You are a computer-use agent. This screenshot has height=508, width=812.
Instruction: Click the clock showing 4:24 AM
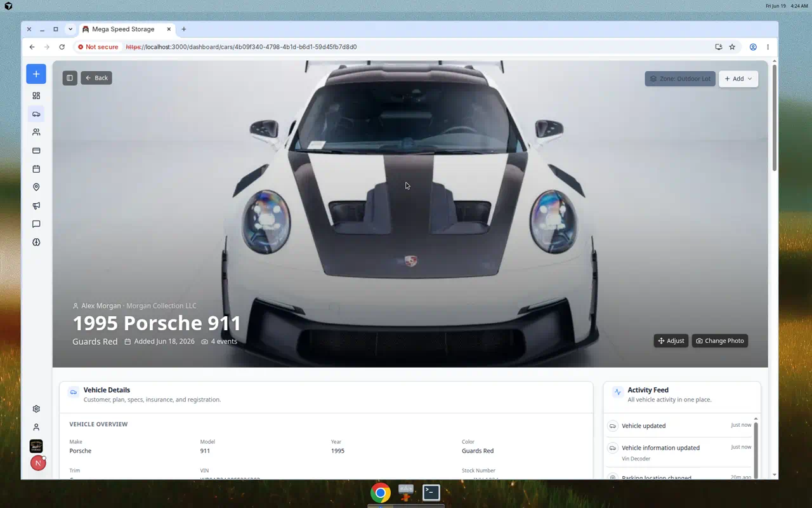coord(799,6)
